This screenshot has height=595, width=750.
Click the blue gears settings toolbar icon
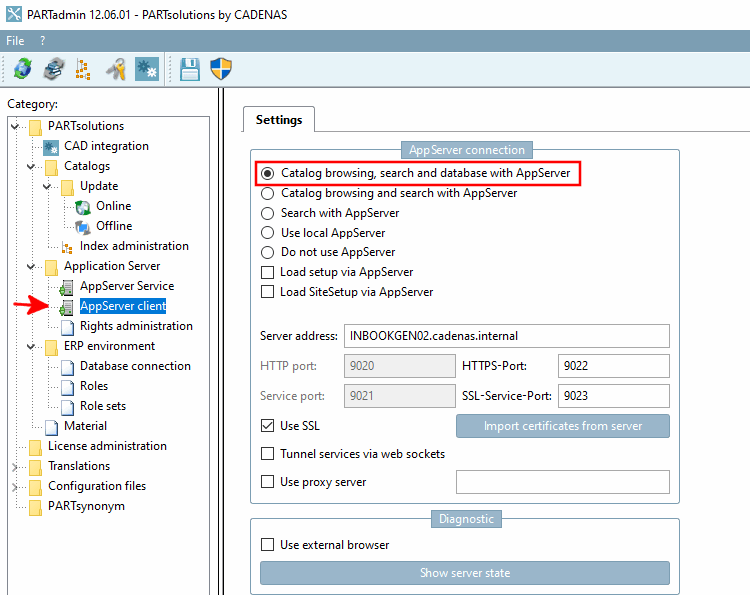[x=147, y=69]
